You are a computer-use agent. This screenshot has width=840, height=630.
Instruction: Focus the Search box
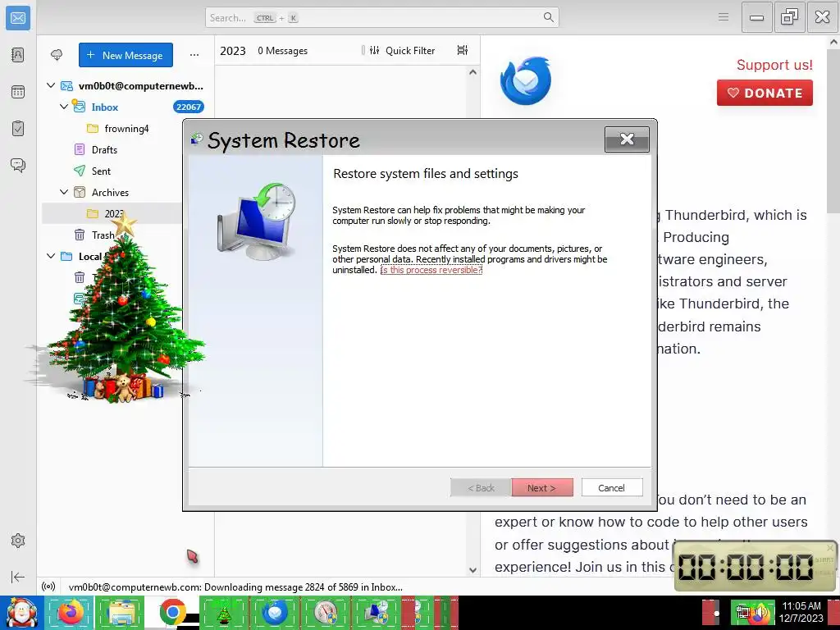pyautogui.click(x=381, y=18)
